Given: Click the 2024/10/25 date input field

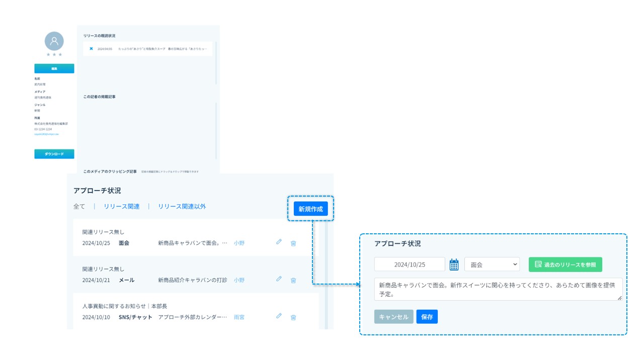Looking at the screenshot, I should 410,264.
